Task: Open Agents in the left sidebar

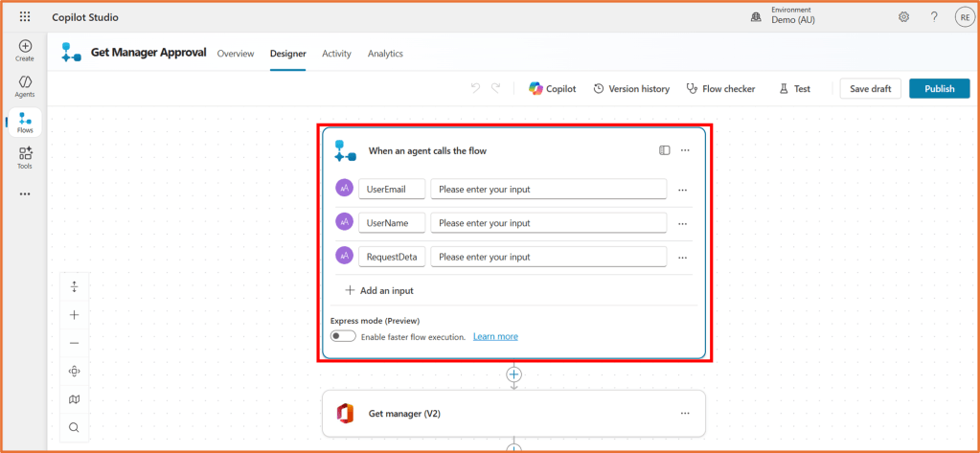Action: pos(25,87)
